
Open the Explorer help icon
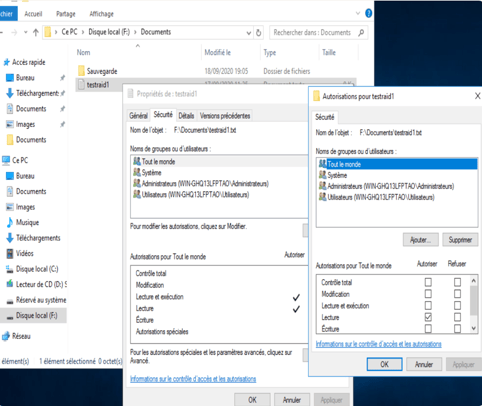tap(368, 13)
